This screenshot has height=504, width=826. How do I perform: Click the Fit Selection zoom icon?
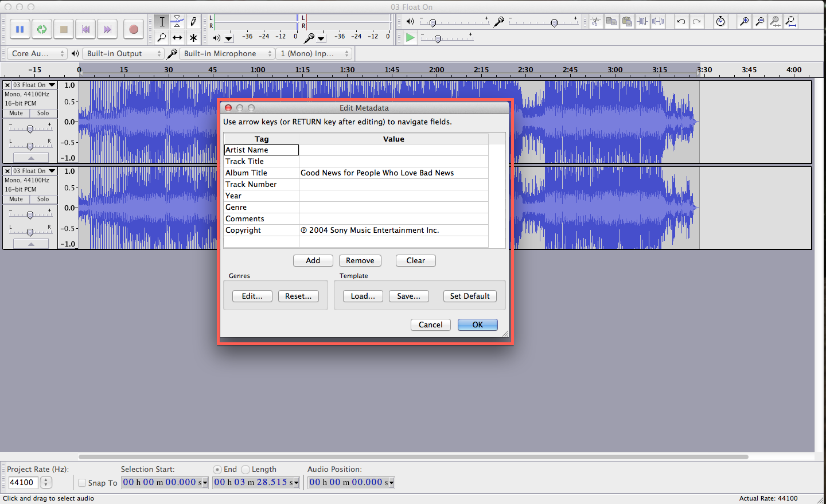click(x=775, y=22)
